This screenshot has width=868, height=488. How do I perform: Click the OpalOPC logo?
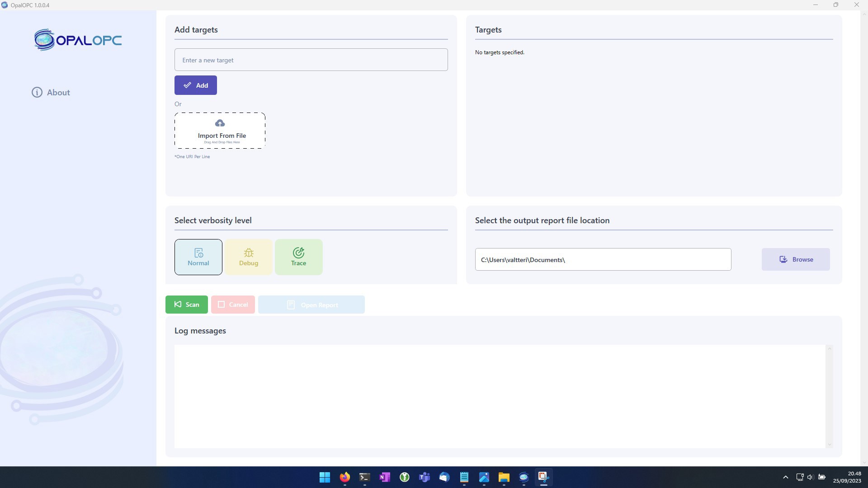(x=78, y=40)
